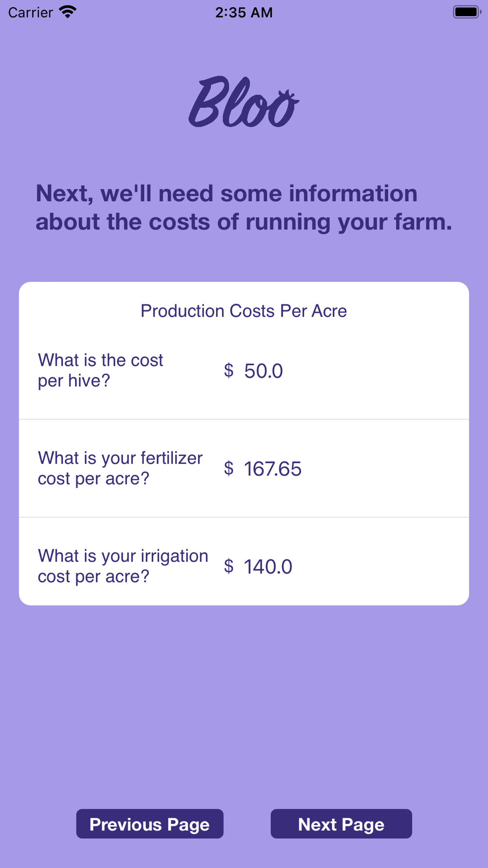Tap blank area right of irrigation cost value
This screenshot has height=868, width=488.
pos(381,567)
